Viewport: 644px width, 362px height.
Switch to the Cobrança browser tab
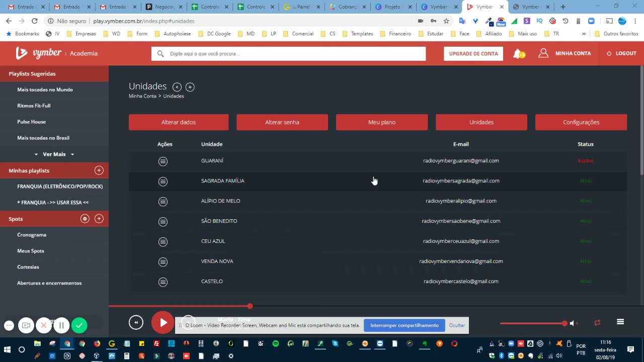[347, 7]
